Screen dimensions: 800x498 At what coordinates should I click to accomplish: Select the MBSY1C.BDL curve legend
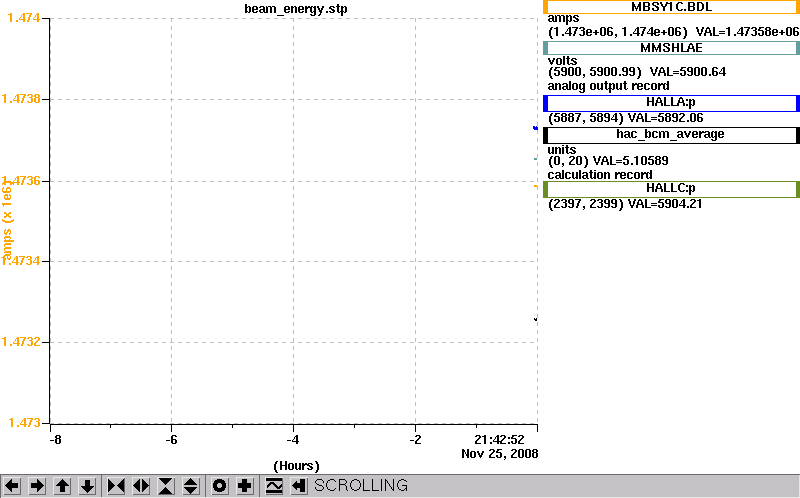point(671,7)
